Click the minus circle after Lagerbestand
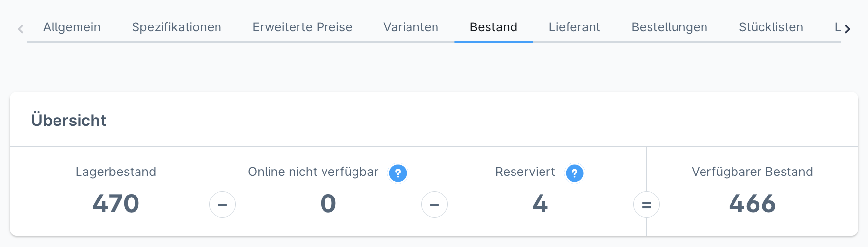The height and width of the screenshot is (247, 868). (x=222, y=204)
